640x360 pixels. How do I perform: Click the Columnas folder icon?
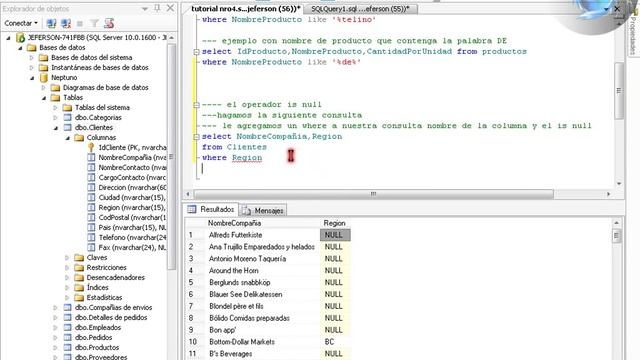[79, 138]
